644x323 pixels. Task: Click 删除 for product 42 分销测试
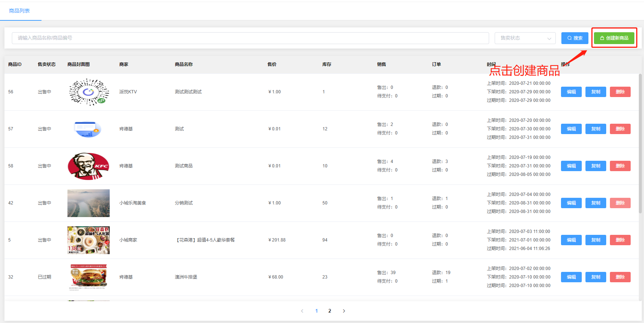tap(620, 203)
